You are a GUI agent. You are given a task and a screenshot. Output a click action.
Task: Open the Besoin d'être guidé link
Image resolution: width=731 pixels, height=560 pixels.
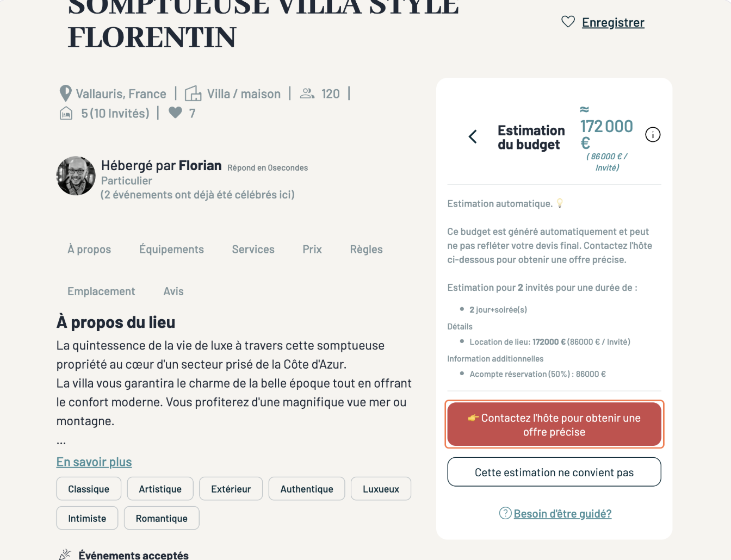click(562, 514)
